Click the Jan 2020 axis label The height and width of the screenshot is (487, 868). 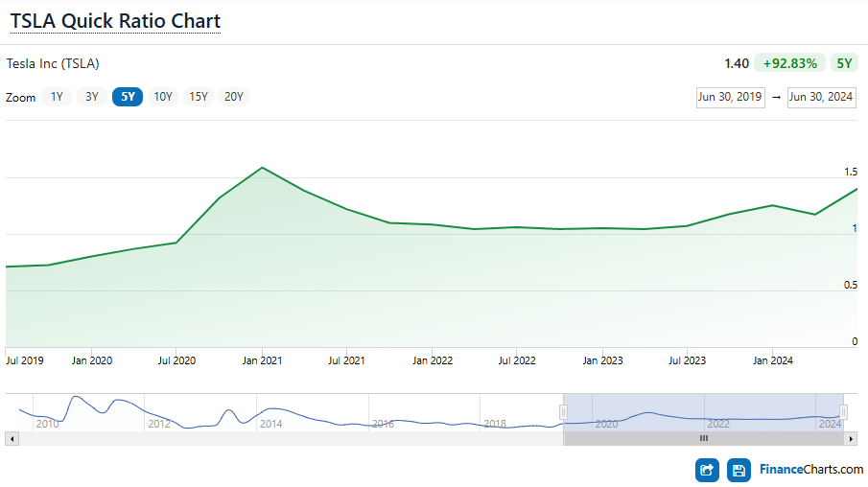(92, 360)
